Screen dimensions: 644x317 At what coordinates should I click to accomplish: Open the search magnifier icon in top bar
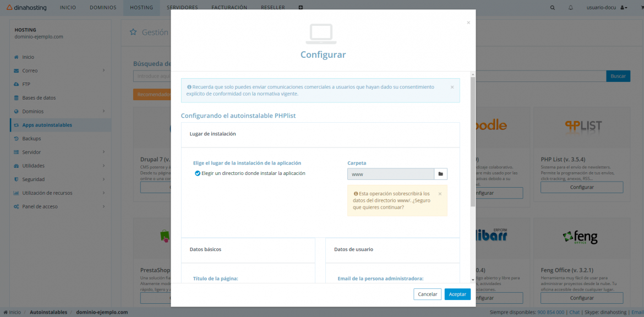[x=553, y=7]
